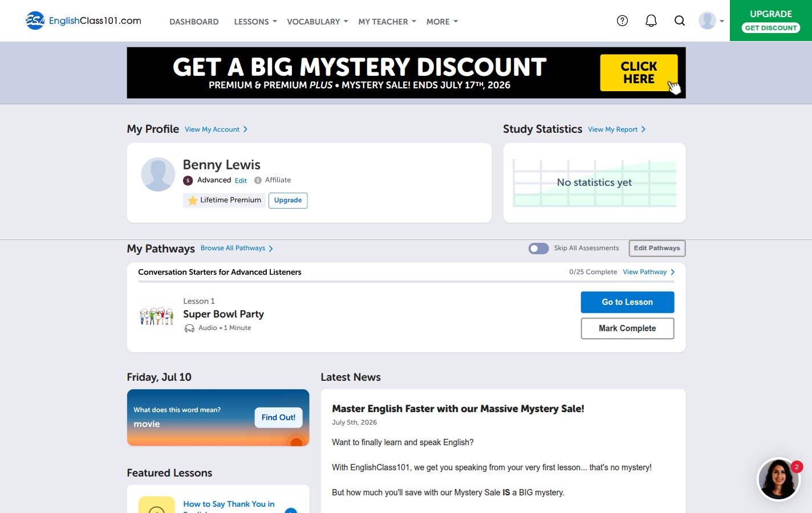Click the 'July 5th, 2026' news date
The width and height of the screenshot is (812, 513).
pyautogui.click(x=354, y=422)
